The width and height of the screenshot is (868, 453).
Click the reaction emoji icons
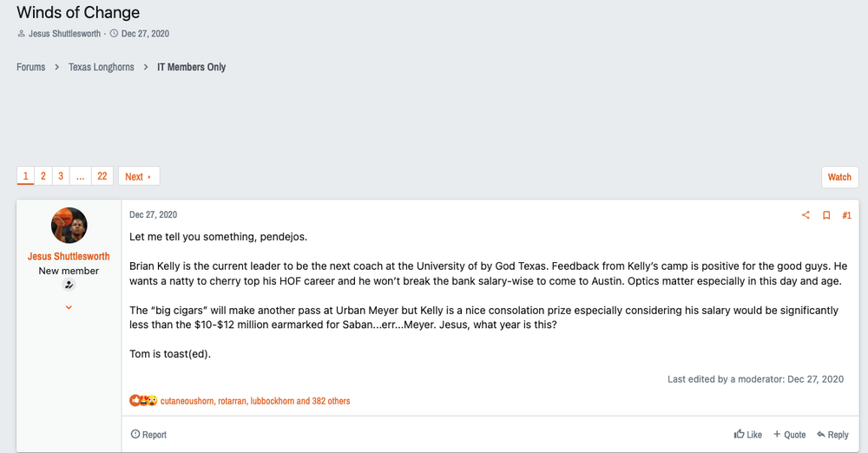coord(143,401)
